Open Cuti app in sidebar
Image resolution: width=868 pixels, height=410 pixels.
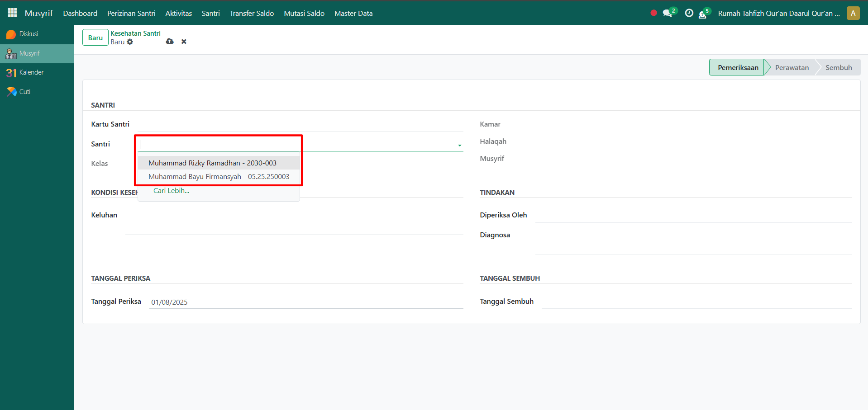(24, 92)
